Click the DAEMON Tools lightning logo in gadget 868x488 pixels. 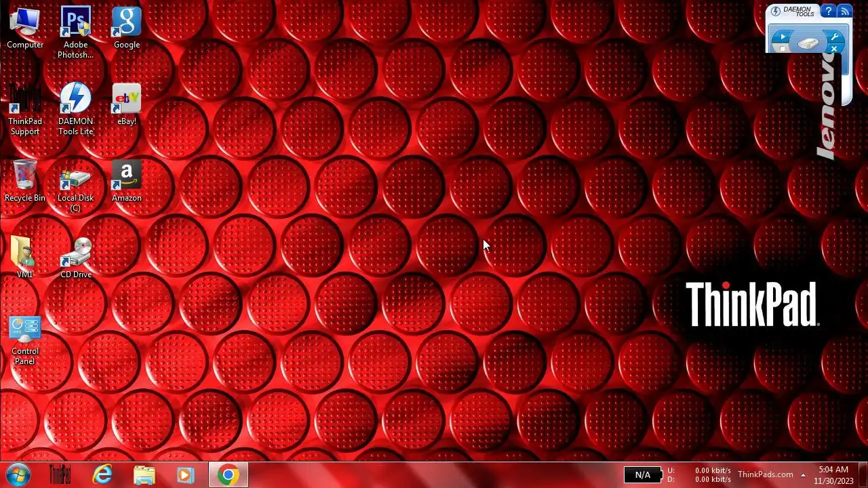[x=776, y=12]
